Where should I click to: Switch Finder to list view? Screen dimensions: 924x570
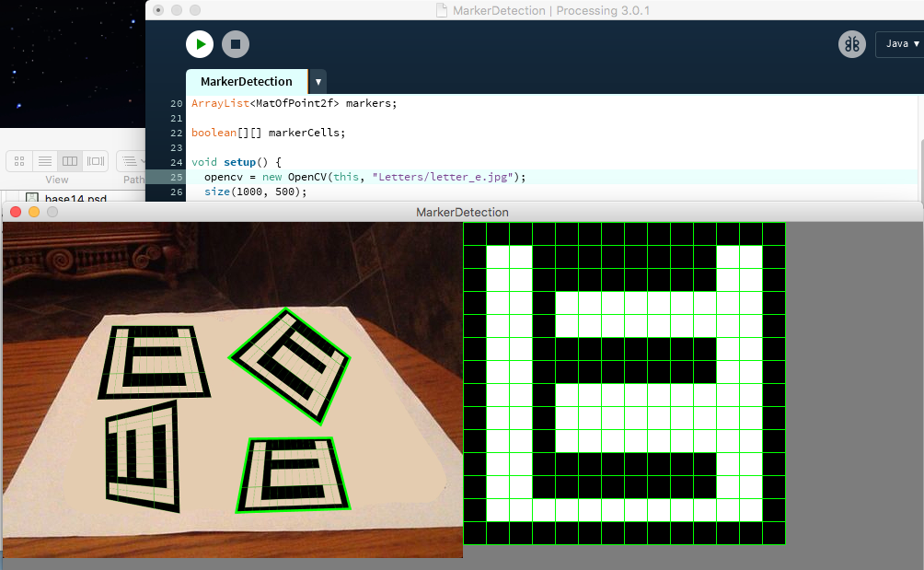[44, 161]
